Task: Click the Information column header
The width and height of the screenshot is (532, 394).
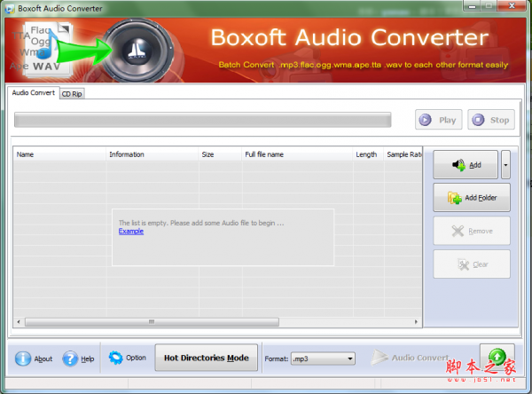Action: 153,154
